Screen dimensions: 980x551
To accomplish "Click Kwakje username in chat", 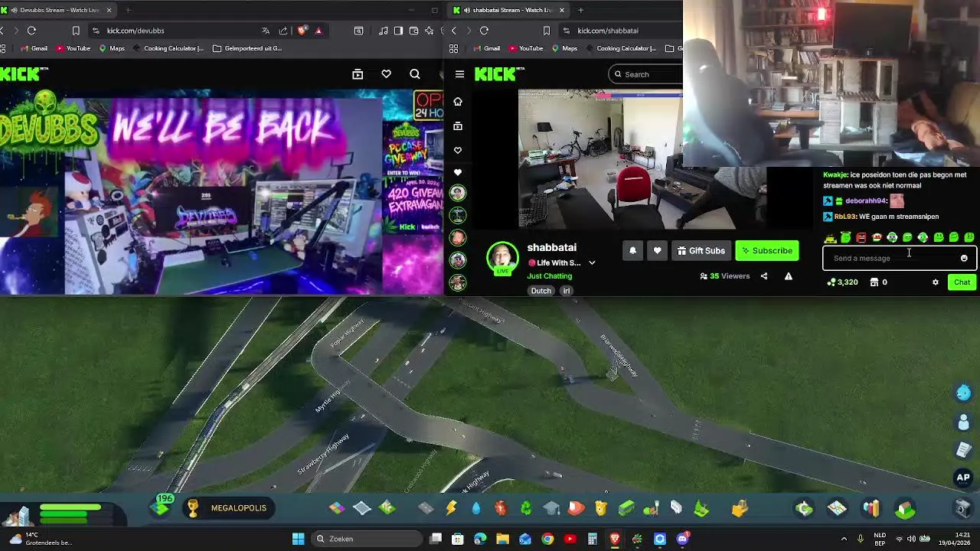I will tap(835, 174).
